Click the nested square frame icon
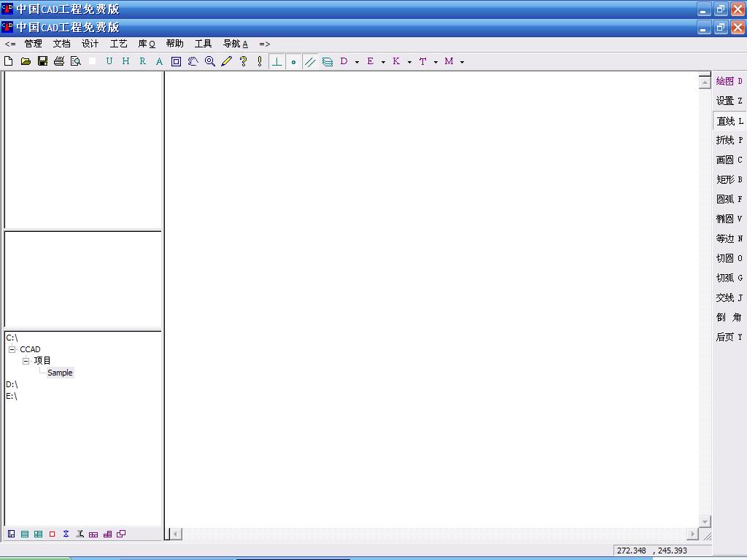This screenshot has height=560, width=747. point(177,61)
